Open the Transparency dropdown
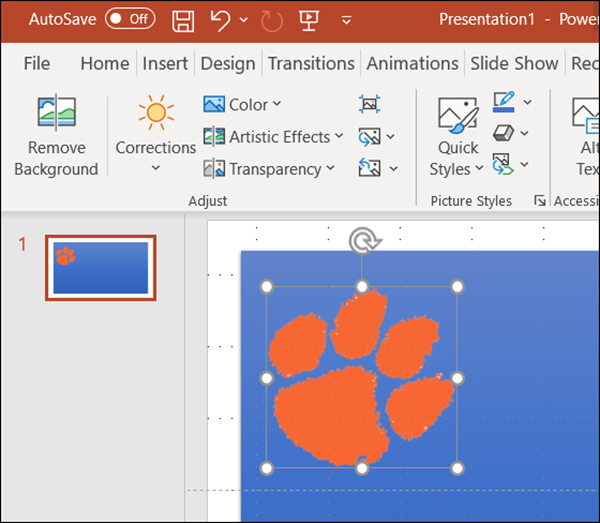Screen dimensions: 600x523 [269, 169]
